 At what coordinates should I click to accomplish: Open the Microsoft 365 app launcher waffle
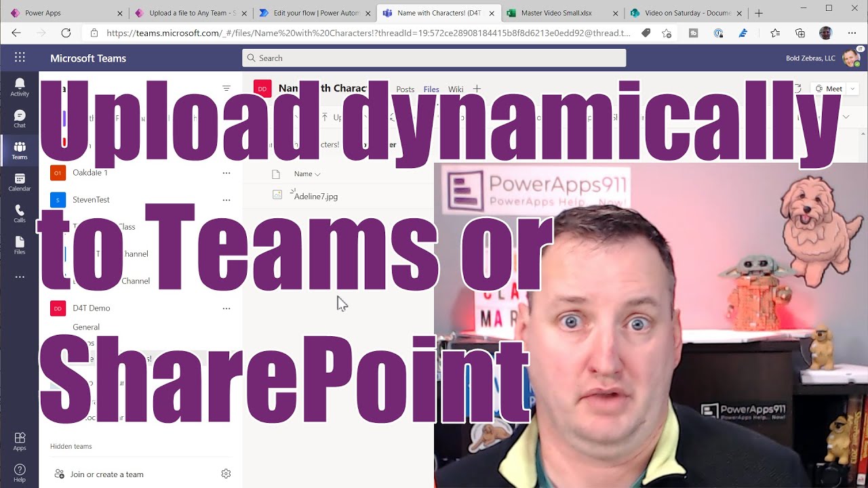[20, 58]
